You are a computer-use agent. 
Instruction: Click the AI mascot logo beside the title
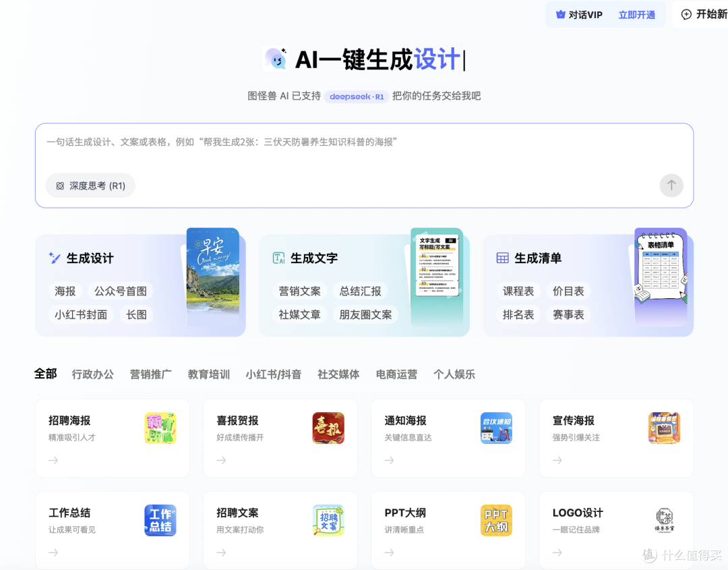[276, 59]
